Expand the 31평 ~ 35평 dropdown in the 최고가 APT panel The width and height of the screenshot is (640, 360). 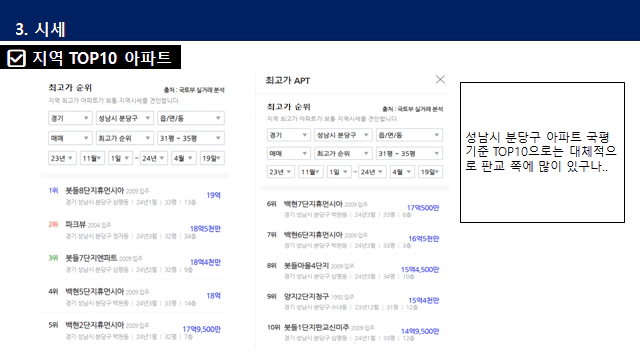click(409, 153)
